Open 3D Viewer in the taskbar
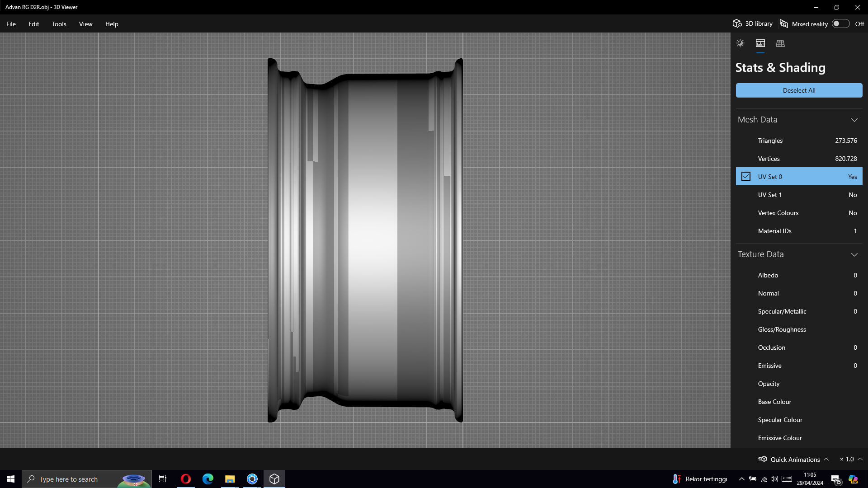 (x=274, y=479)
